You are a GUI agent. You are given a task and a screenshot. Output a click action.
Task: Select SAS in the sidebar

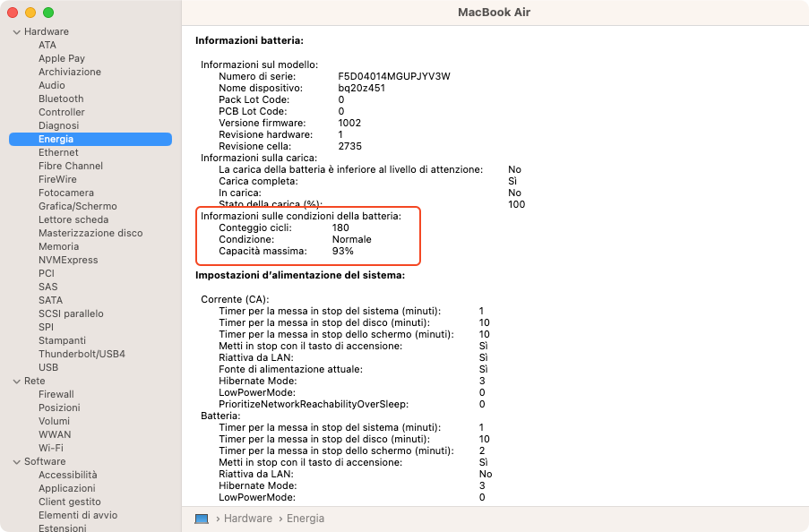(48, 287)
